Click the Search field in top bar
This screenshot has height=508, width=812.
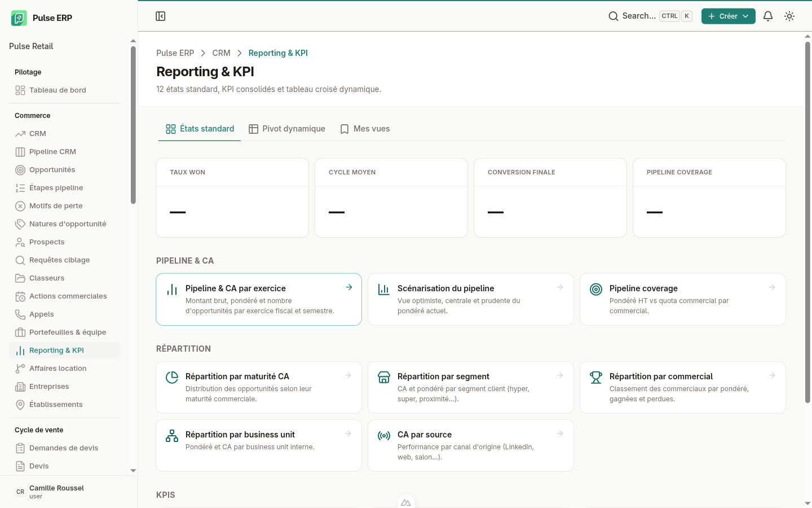click(x=650, y=16)
